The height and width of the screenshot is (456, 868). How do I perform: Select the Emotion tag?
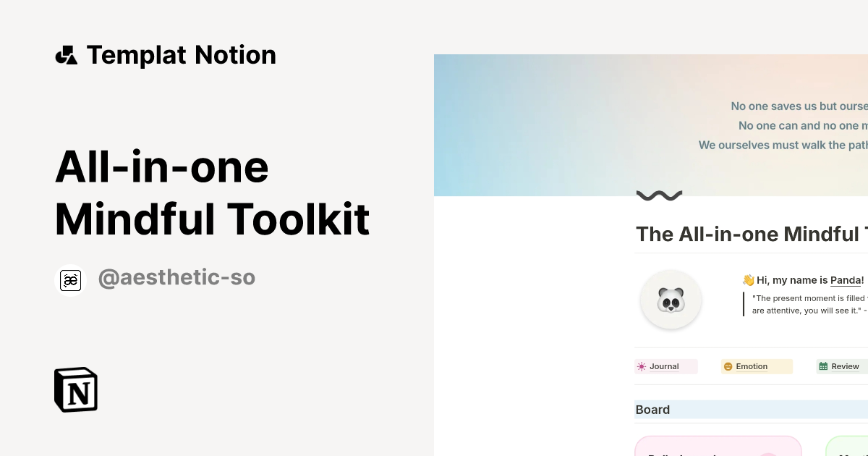click(x=756, y=366)
